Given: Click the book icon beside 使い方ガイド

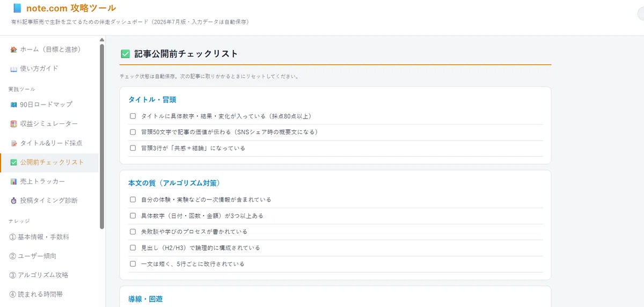Looking at the screenshot, I should 14,69.
